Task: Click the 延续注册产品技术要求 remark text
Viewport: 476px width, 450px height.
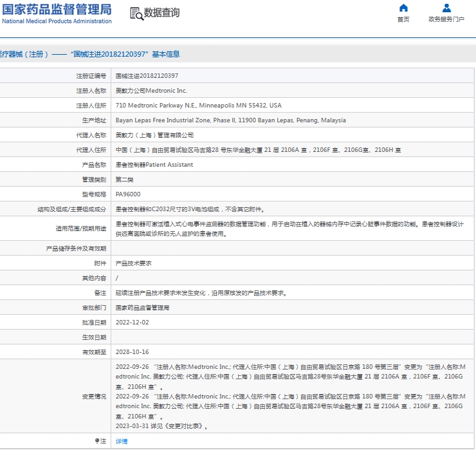Action: (201, 293)
